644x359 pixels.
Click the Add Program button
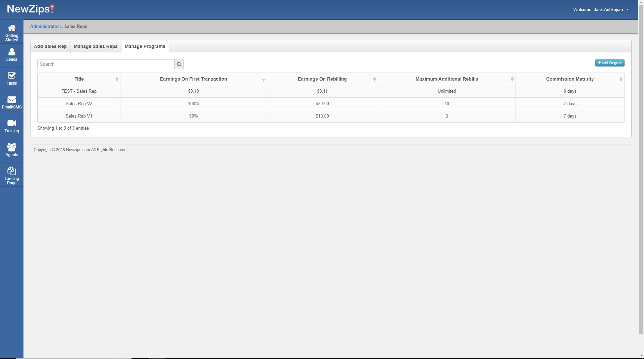point(610,63)
